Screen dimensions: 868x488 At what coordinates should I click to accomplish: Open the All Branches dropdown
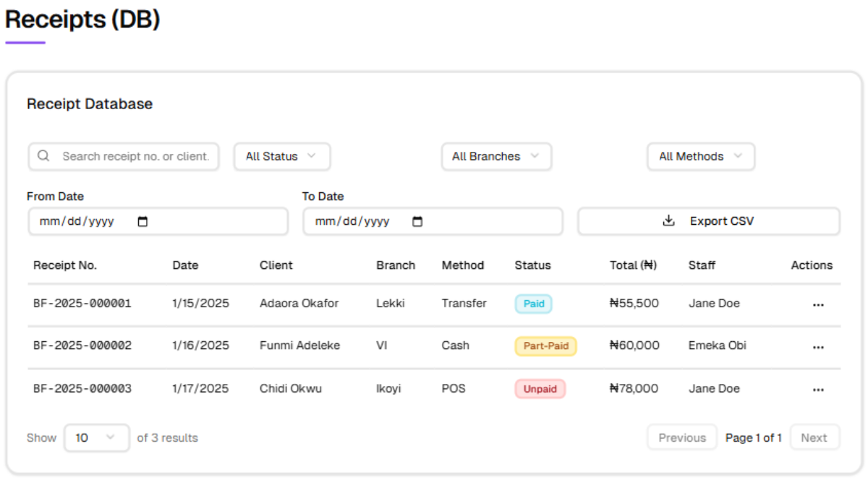(x=496, y=156)
